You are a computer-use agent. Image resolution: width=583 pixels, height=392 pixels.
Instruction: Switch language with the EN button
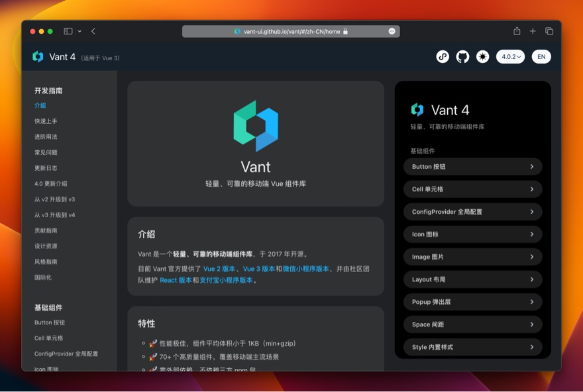coord(541,57)
